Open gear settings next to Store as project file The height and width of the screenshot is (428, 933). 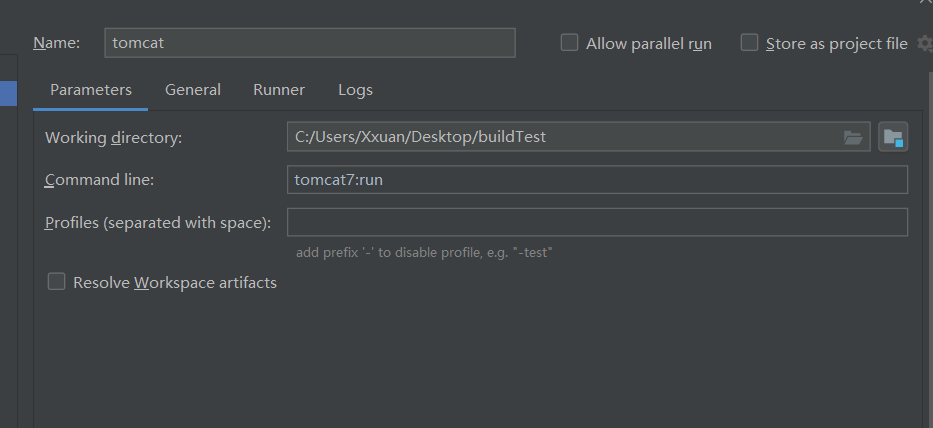coord(925,43)
